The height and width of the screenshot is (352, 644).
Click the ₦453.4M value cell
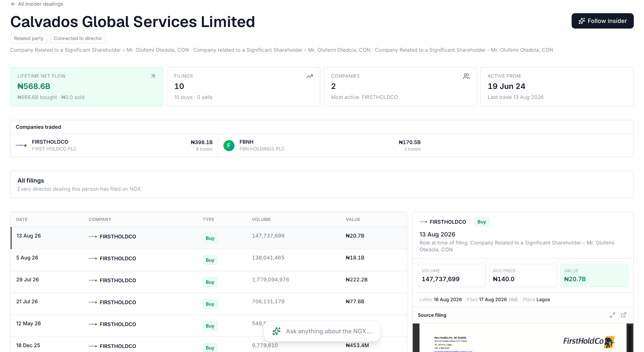(357, 345)
